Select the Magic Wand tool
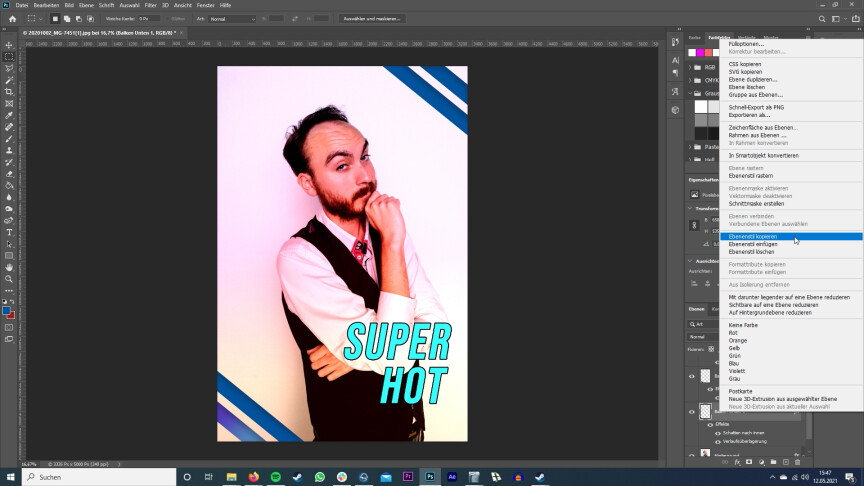864x486 pixels. coord(9,80)
